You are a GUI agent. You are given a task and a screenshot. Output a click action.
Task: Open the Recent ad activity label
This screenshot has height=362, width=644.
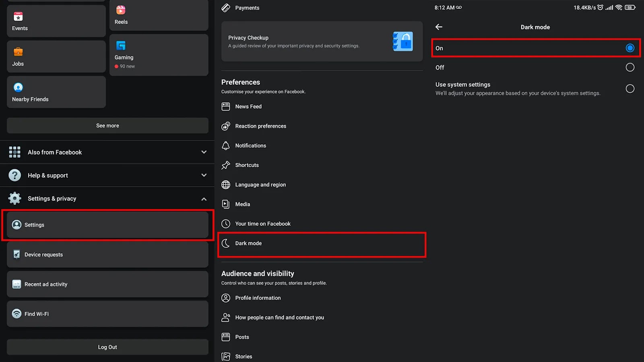click(46, 284)
